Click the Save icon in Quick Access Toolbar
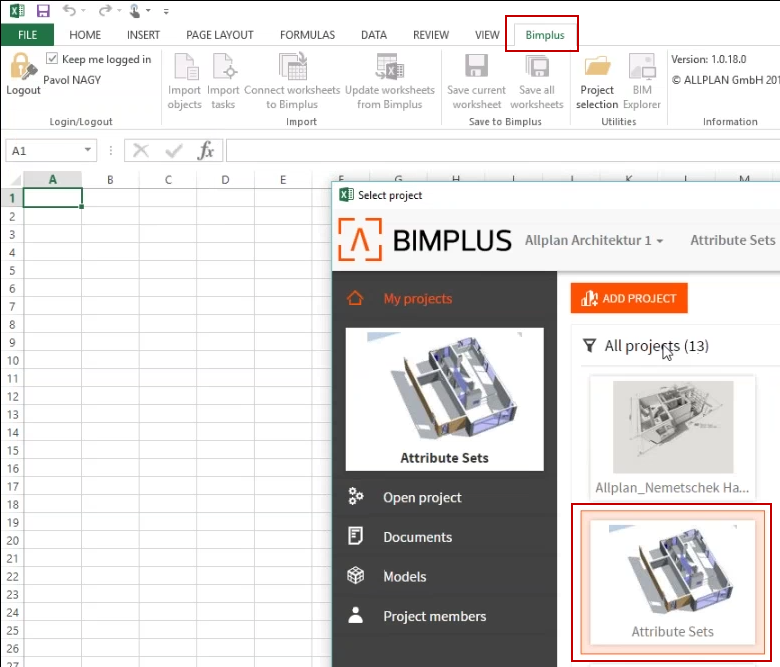Screen dimensions: 780x667 (x=43, y=11)
